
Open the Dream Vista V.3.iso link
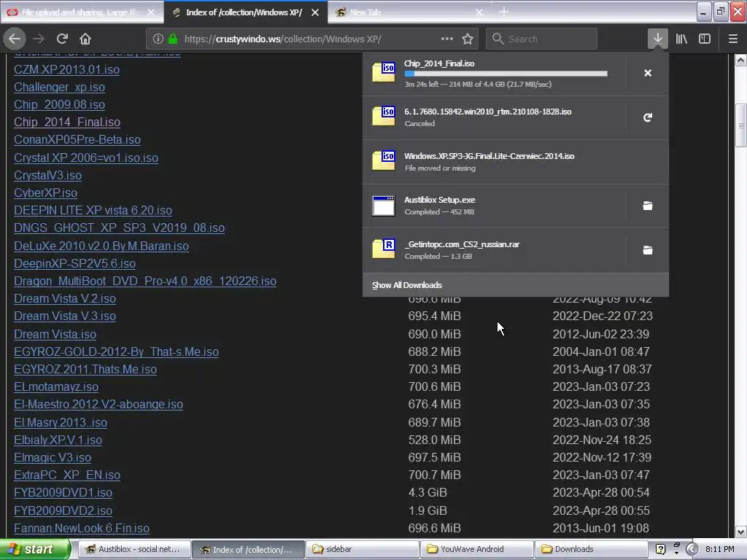click(65, 316)
